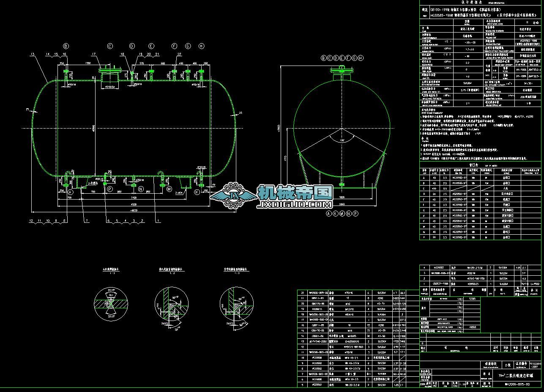Select balloon label B above the tank
This screenshot has width=544, height=392.
[x=66, y=46]
